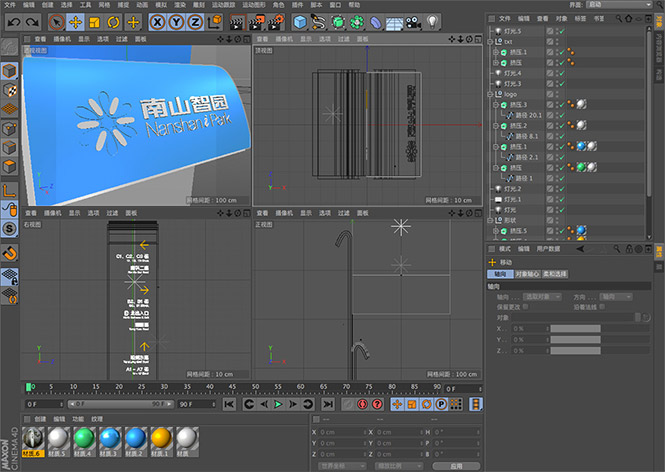Viewport: 665px width, 472px height.
Task: Collapse the 挤压.3 extrude object
Action: [x=495, y=105]
